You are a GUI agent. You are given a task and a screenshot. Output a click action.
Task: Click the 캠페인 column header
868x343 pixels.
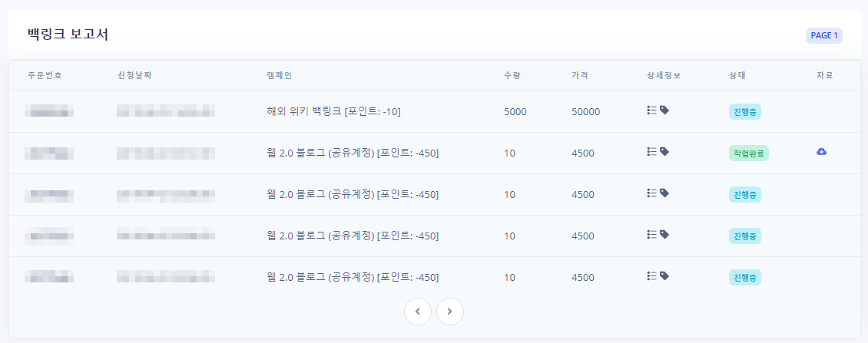279,75
